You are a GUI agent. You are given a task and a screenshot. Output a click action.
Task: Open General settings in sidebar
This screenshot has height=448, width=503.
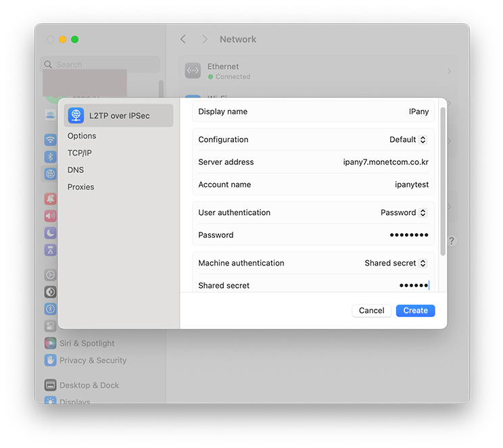(x=50, y=275)
